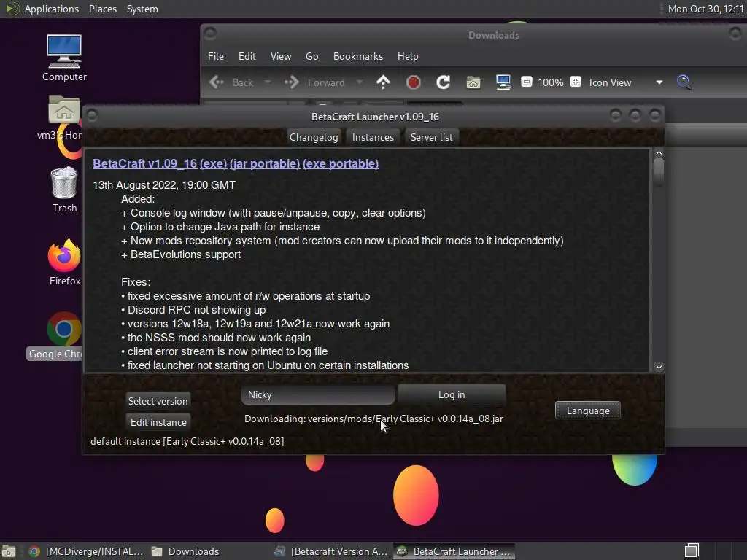The image size is (747, 560).
Task: Open the Icon View mode dropdown
Action: pos(626,82)
